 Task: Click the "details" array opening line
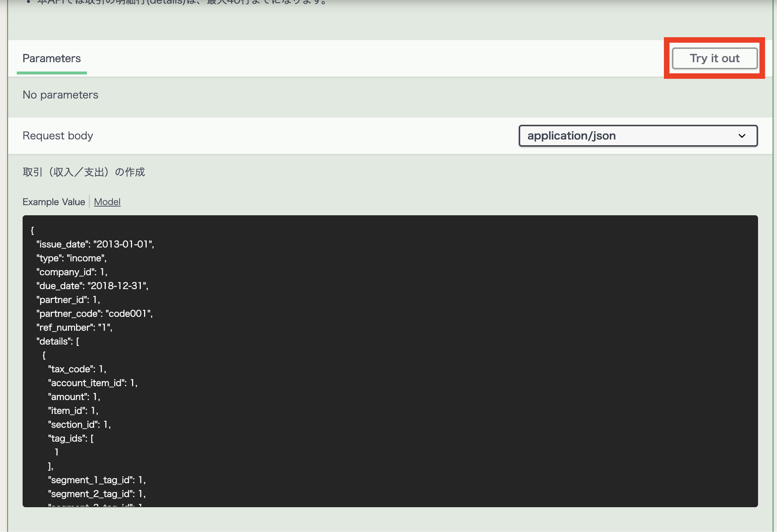[58, 341]
